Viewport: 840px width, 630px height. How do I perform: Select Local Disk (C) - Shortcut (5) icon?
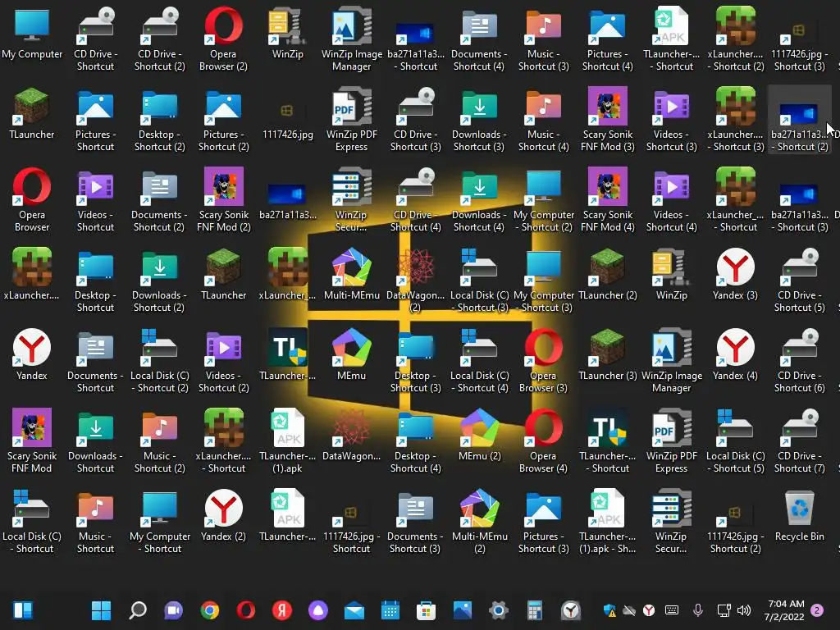click(x=736, y=440)
